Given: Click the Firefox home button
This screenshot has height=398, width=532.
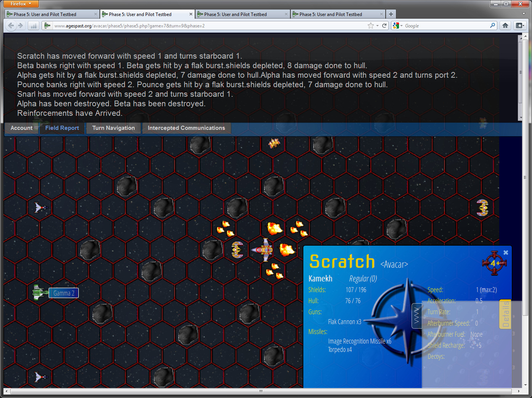Looking at the screenshot, I should point(505,26).
